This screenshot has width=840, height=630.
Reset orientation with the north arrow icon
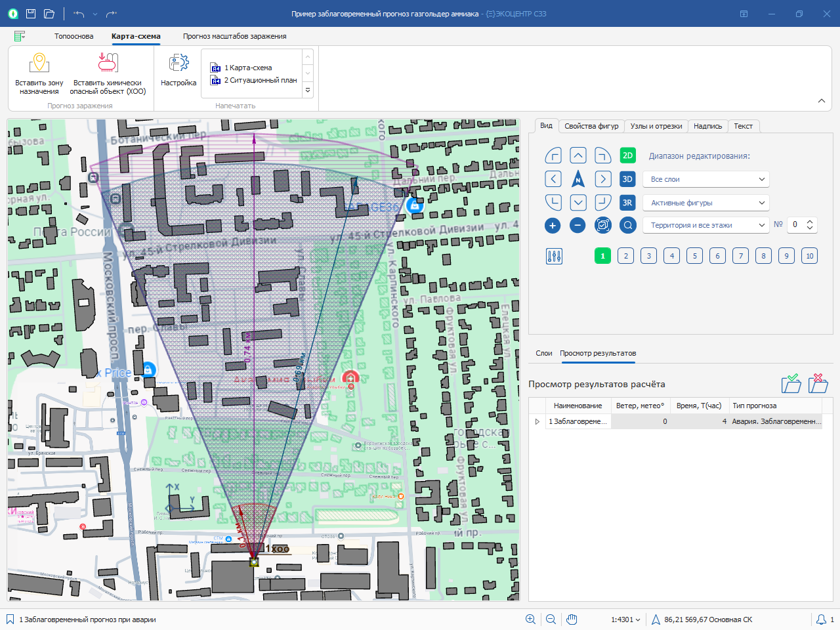coord(577,179)
